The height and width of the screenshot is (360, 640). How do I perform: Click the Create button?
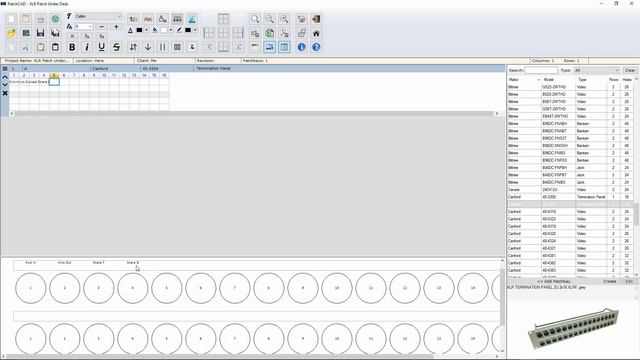point(610,282)
